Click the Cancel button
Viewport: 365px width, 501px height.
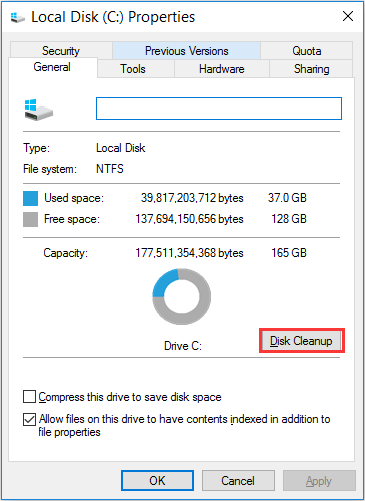(238, 480)
